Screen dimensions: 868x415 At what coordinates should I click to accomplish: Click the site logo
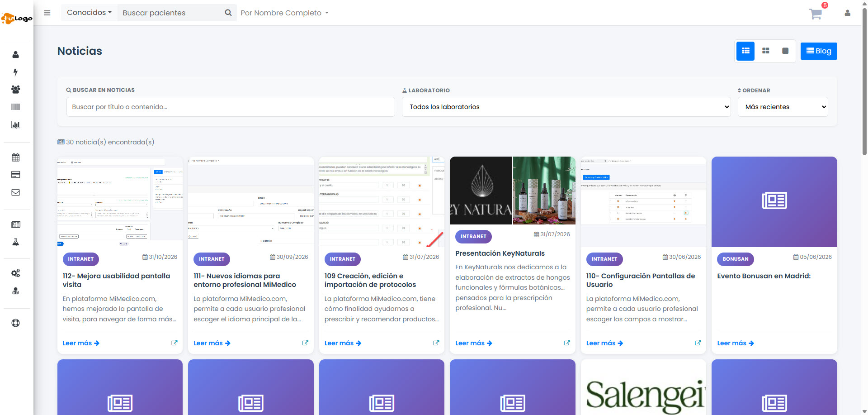[17, 18]
